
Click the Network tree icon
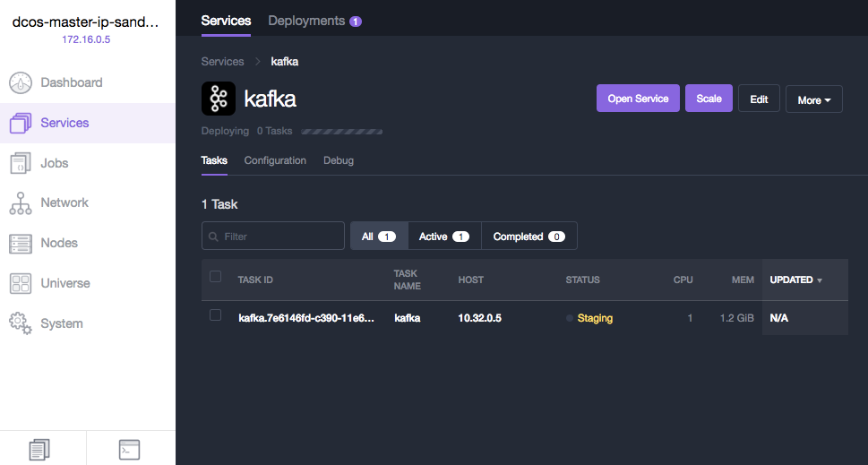tap(21, 203)
